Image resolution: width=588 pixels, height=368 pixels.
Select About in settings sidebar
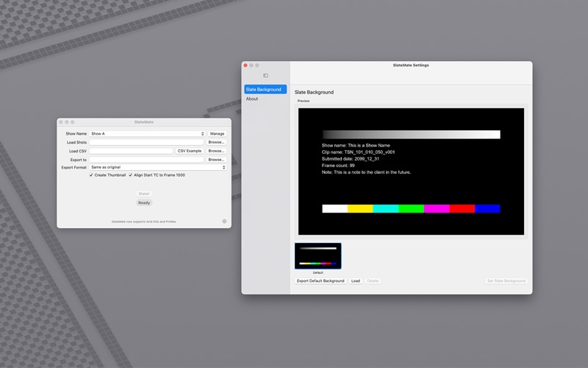[x=252, y=99]
